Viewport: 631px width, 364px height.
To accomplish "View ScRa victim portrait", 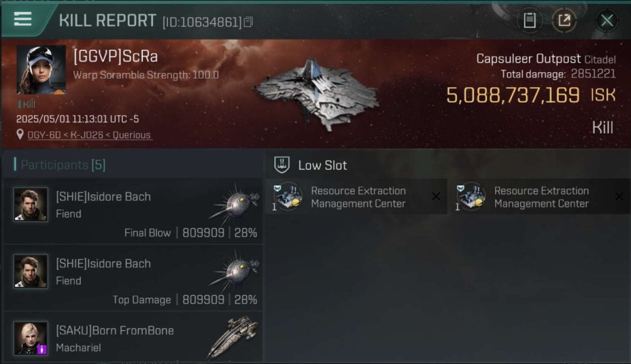I will click(x=41, y=70).
